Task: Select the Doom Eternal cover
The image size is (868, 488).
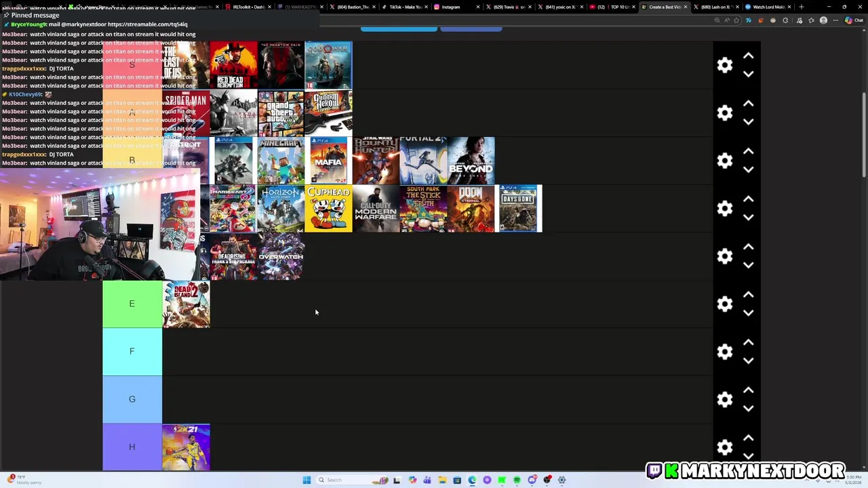Action: [471, 208]
